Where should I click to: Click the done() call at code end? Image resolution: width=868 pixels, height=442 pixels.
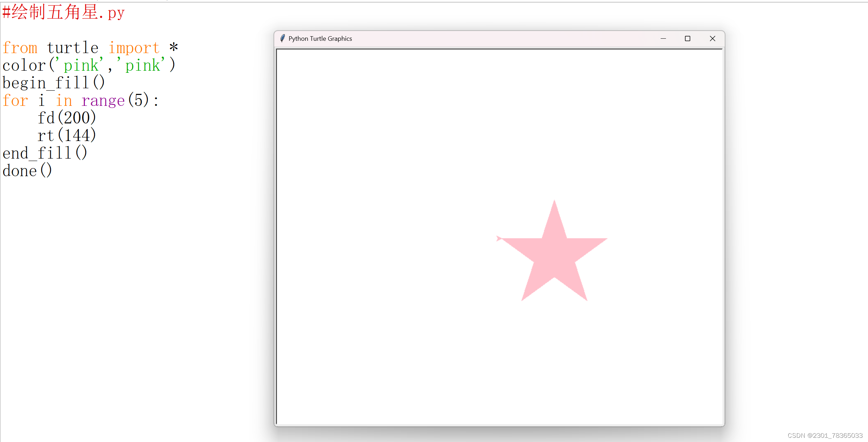pos(27,171)
